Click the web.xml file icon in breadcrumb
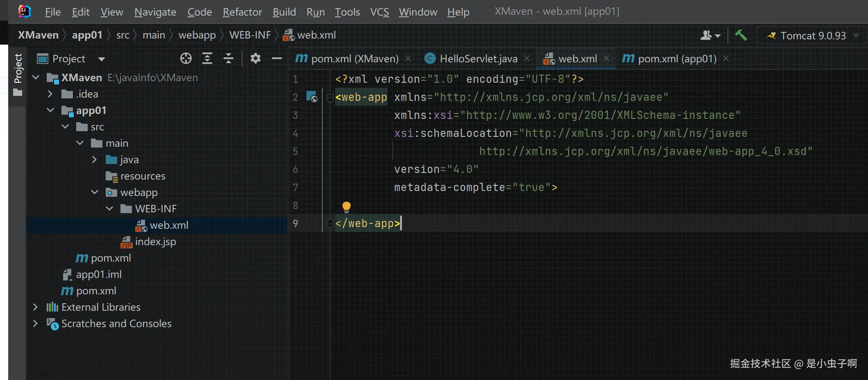Viewport: 868px width, 380px height. tap(289, 35)
